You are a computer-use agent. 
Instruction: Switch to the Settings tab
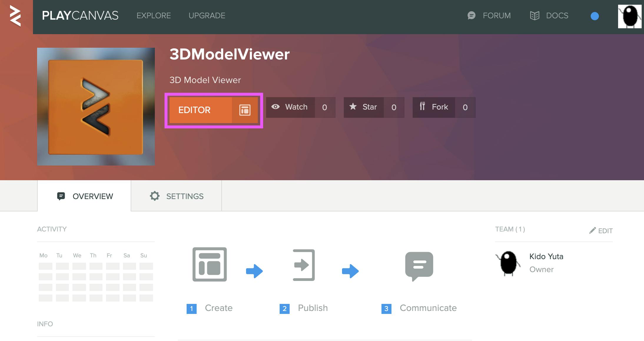[x=176, y=196]
